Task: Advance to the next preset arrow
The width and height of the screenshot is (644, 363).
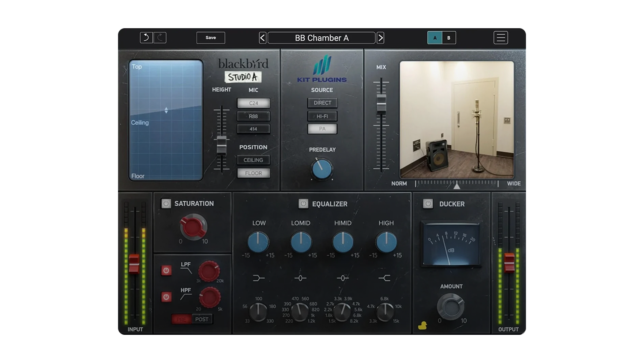Action: [380, 38]
